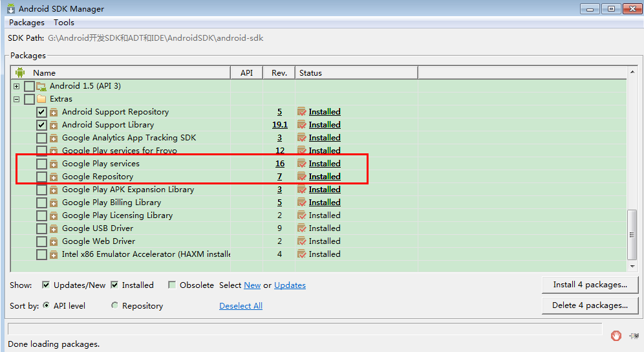Click the Android robot icon in header

[x=19, y=72]
